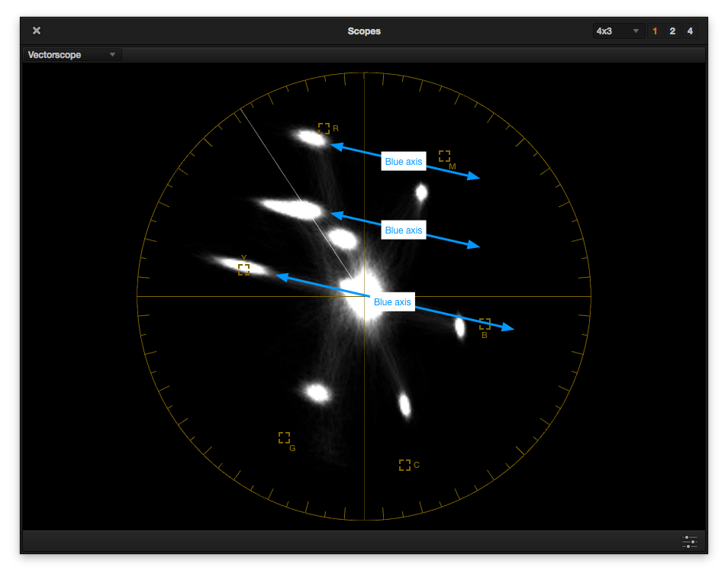Screen dimensions: 728x577
Task: Open the scope settings sliders icon
Action: [x=689, y=542]
